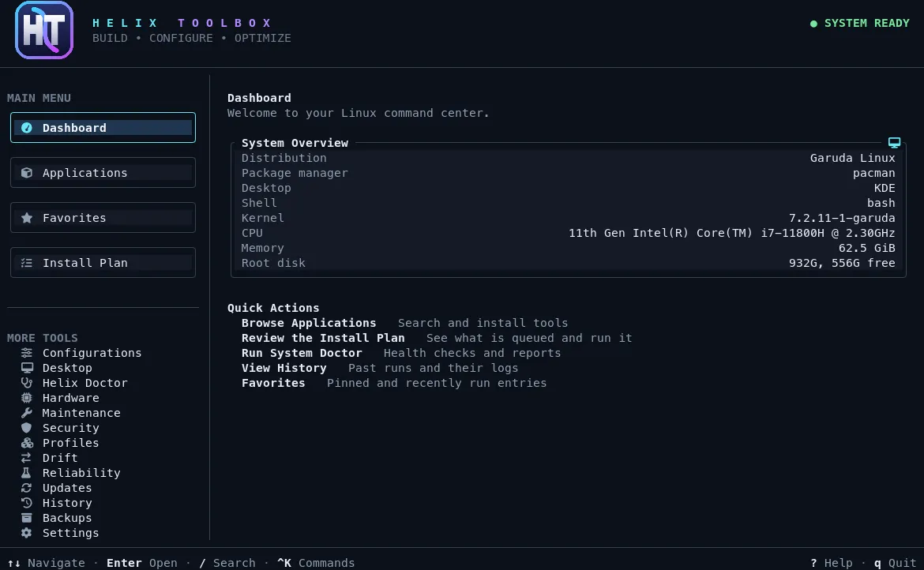Viewport: 924px width, 570px height.
Task: Click the root disk 932G, 556G free value
Action: pos(842,263)
